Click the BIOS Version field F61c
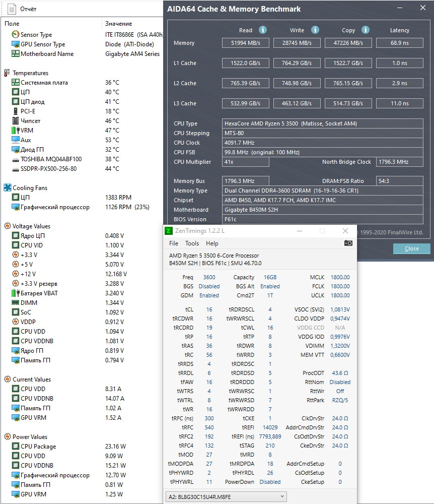The height and width of the screenshot is (504, 434). (x=322, y=219)
